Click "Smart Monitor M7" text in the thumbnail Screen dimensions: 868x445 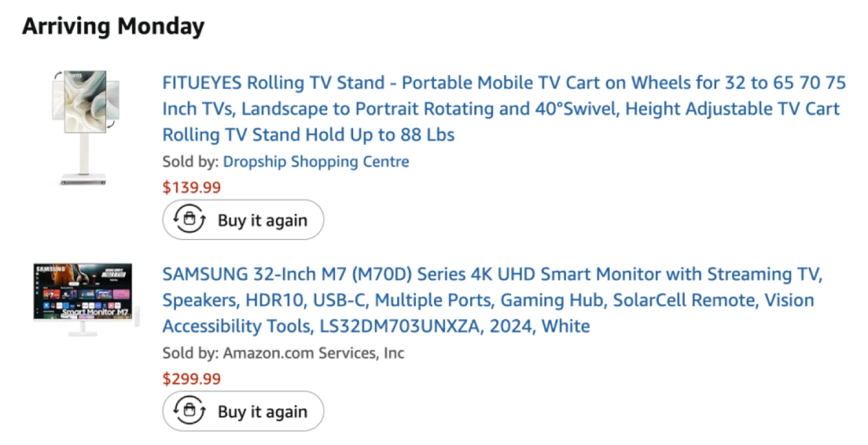tap(95, 312)
